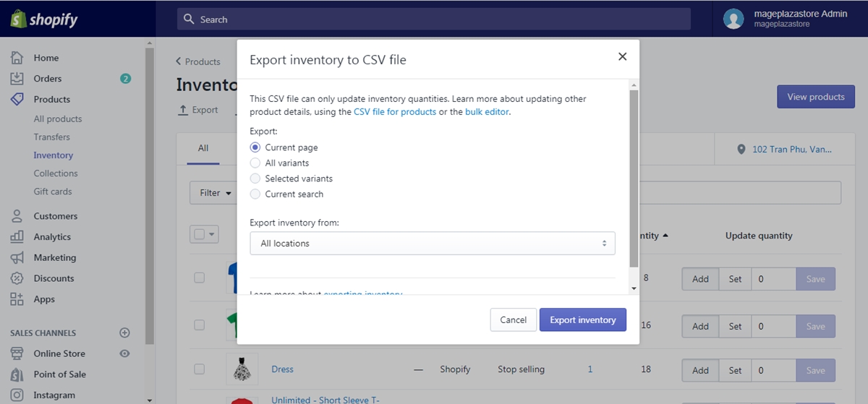Open Collections page
Image resolution: width=868 pixels, height=404 pixels.
click(x=55, y=173)
